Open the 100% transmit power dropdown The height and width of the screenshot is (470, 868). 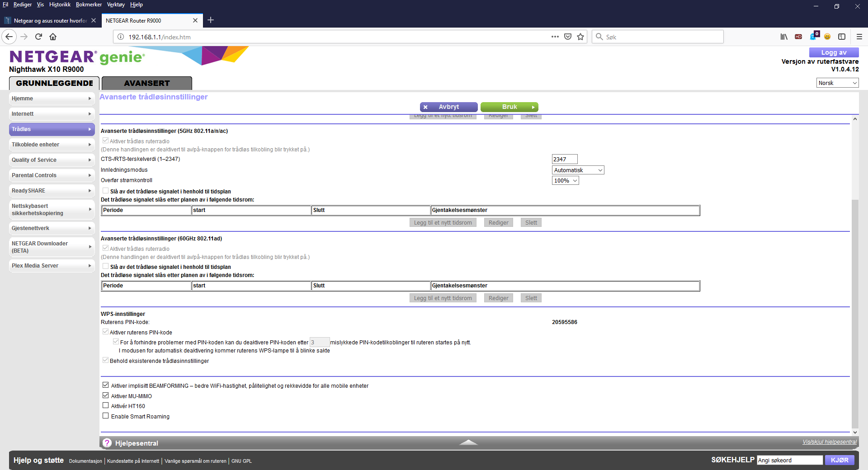[x=566, y=180]
